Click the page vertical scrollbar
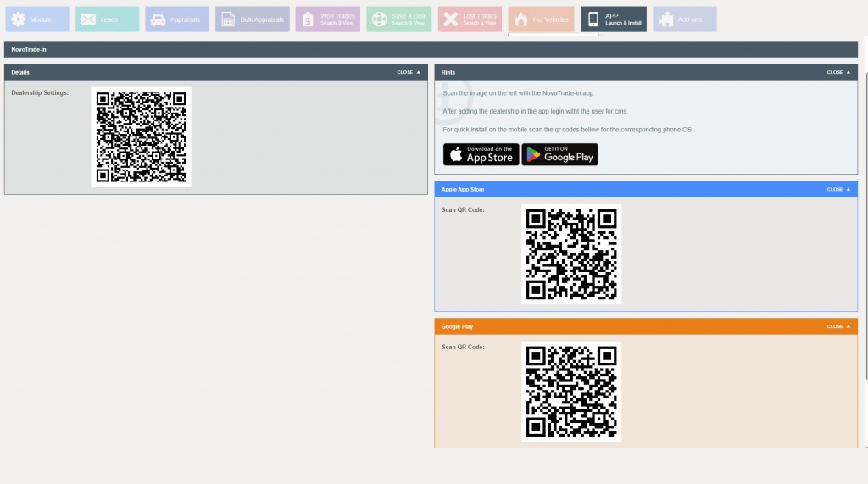This screenshot has height=484, width=868. tap(865, 227)
